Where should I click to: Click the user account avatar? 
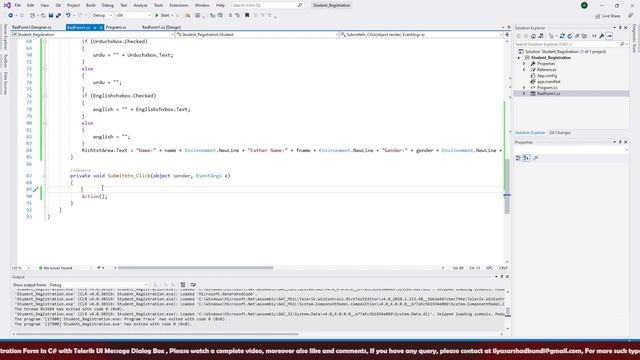pyautogui.click(x=584, y=5)
